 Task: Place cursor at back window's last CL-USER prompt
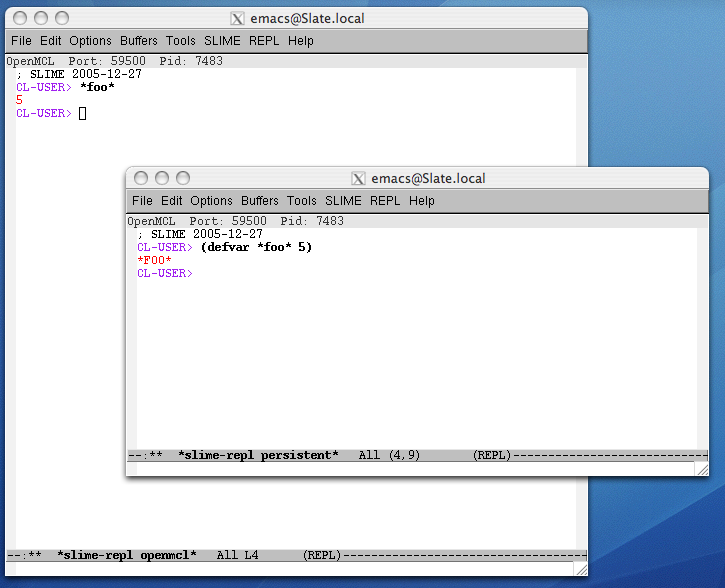83,114
